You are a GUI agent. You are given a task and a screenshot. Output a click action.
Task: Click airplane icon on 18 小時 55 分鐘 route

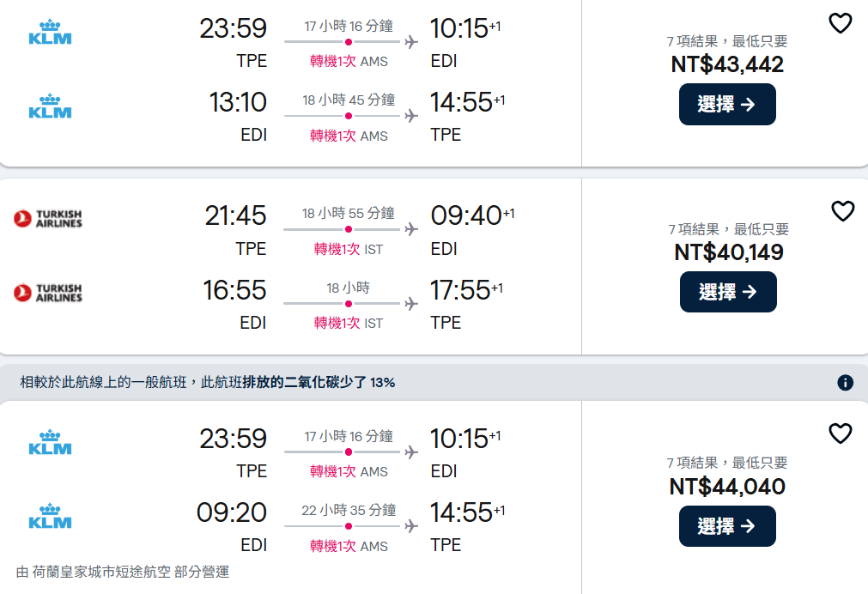[411, 229]
